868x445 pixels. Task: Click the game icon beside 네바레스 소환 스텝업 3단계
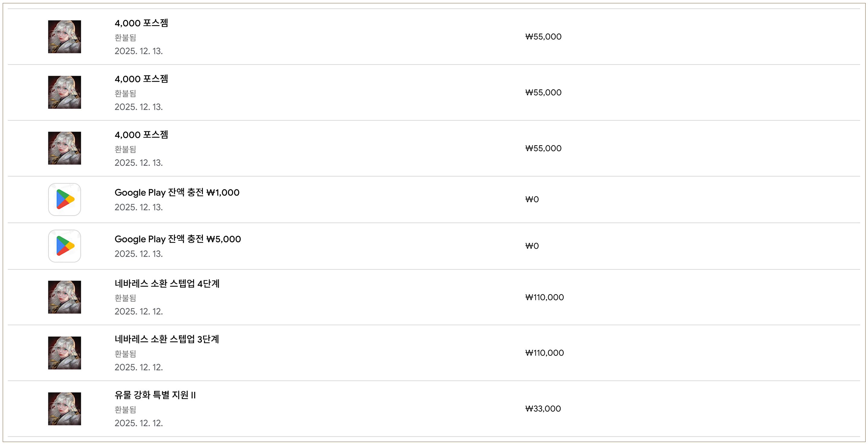[64, 353]
